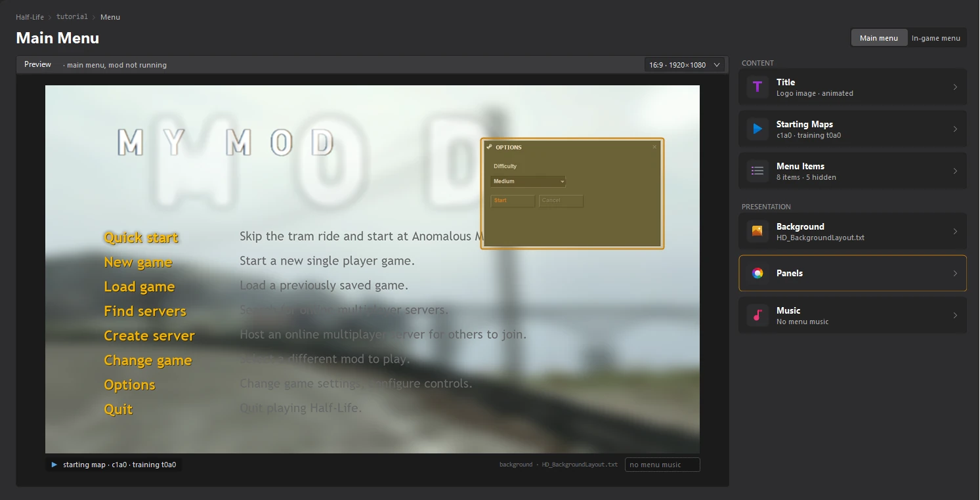Click the Load game menu item

139,287
